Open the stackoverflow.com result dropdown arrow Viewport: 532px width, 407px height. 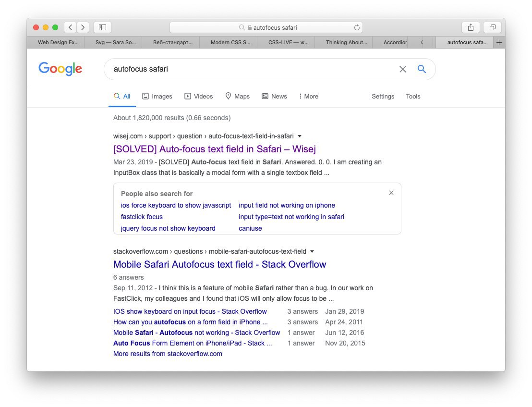[x=312, y=251]
